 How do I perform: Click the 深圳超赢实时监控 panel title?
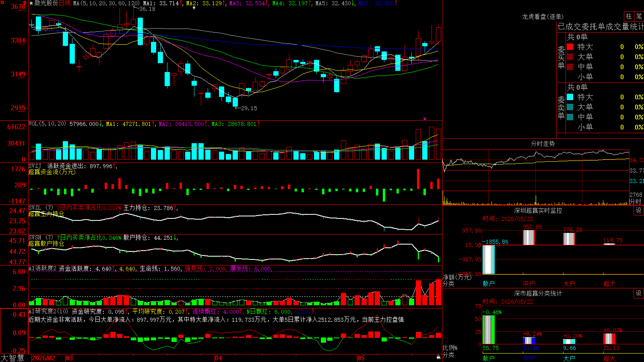click(538, 210)
